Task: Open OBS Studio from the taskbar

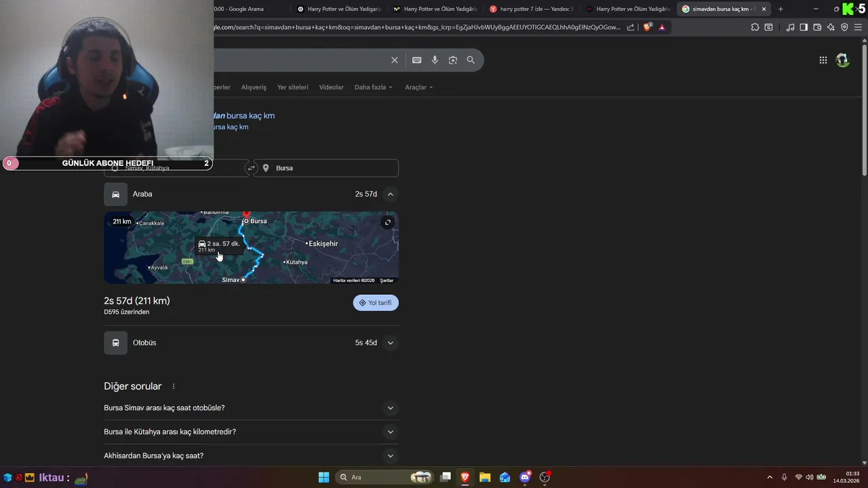Action: [545, 477]
